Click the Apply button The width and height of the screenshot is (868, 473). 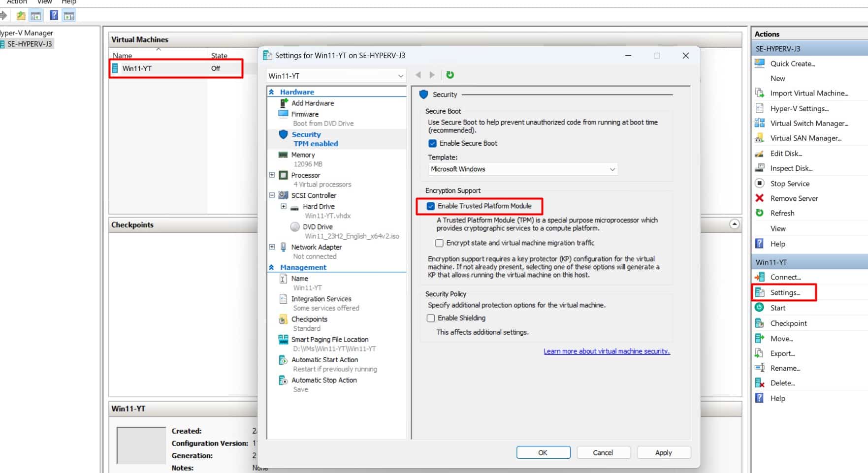[663, 452]
